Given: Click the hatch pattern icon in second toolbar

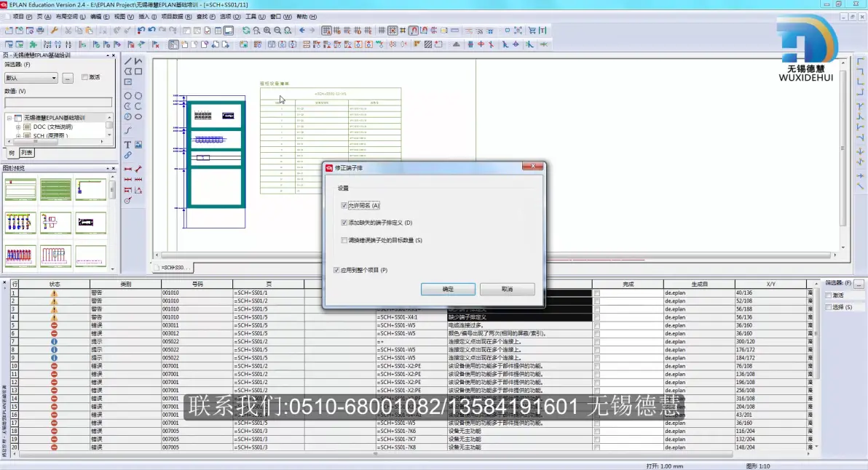Looking at the screenshot, I should pos(428,44).
